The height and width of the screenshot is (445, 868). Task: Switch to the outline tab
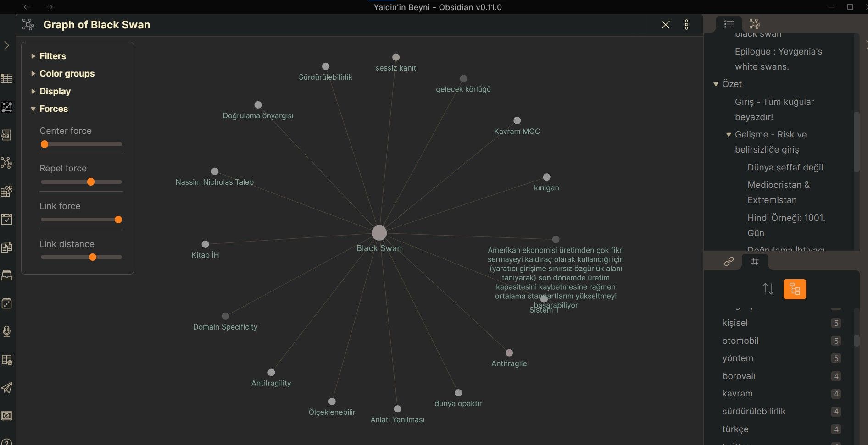729,24
